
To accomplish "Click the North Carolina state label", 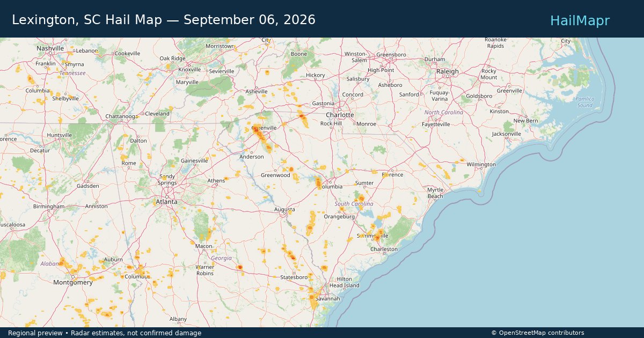I will tap(443, 112).
